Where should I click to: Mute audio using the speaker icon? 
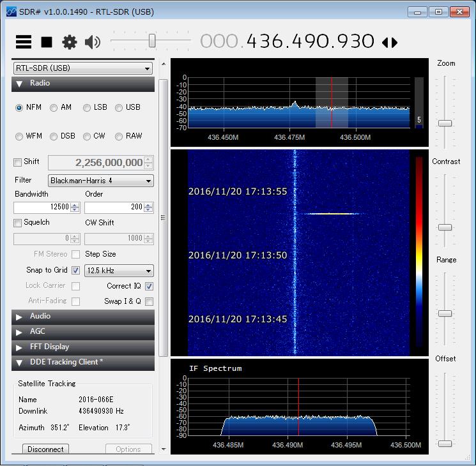[x=93, y=42]
